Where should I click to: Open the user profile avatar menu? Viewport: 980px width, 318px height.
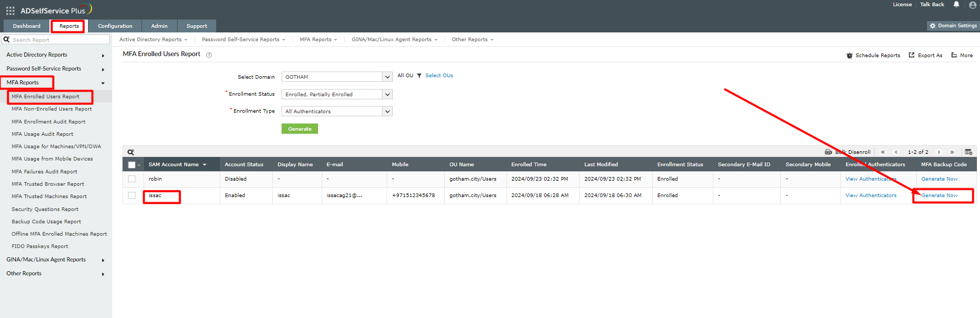[x=972, y=5]
